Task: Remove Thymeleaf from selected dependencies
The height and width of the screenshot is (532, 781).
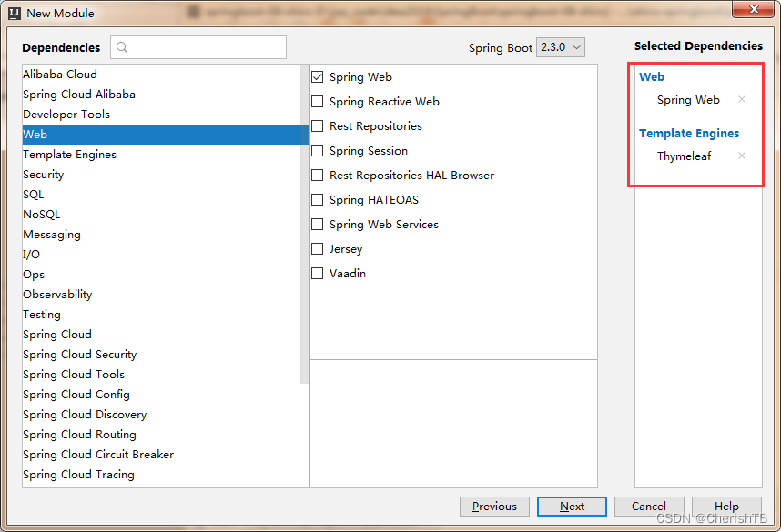Action: click(x=742, y=156)
